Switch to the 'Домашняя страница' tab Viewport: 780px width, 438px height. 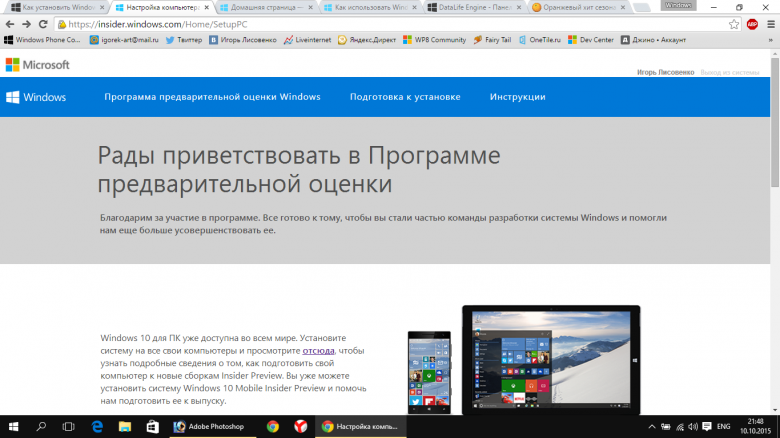[264, 7]
